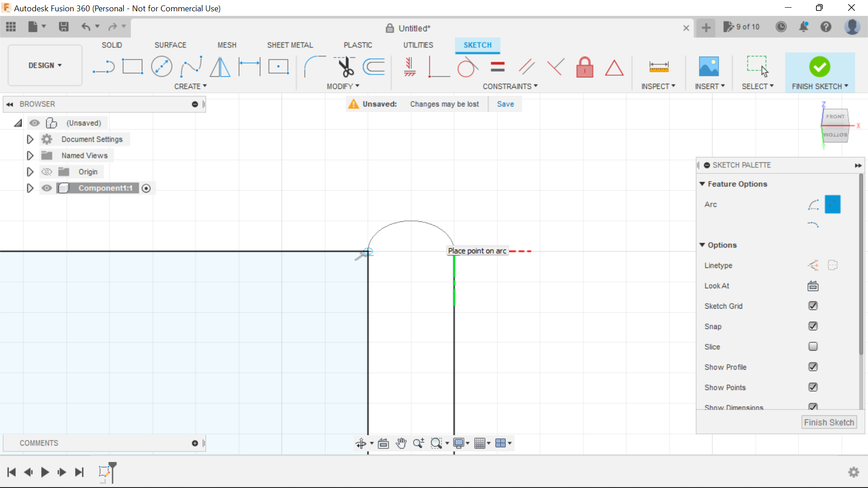Image resolution: width=868 pixels, height=488 pixels.
Task: Play the timeline
Action: tap(45, 472)
